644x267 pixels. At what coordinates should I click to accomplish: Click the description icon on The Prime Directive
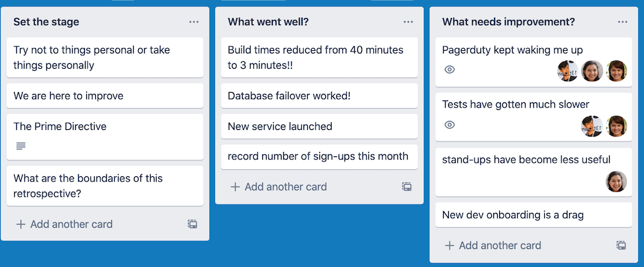click(x=21, y=145)
